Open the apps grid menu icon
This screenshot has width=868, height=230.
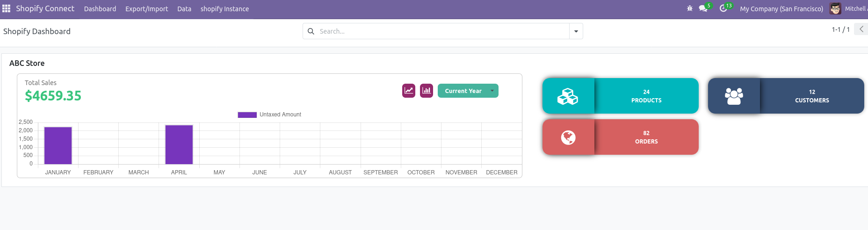[x=6, y=8]
